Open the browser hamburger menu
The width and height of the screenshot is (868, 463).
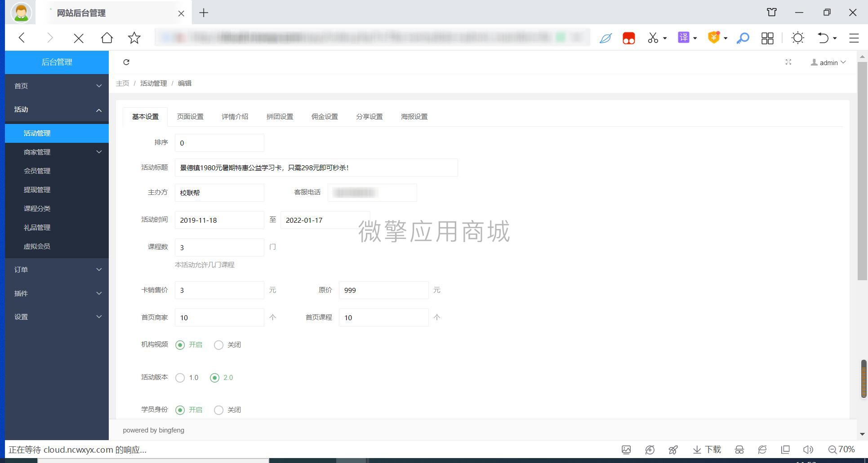854,38
